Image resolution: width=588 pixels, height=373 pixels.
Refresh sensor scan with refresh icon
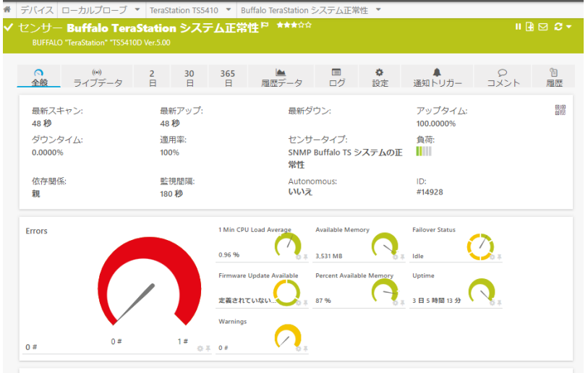coord(558,27)
